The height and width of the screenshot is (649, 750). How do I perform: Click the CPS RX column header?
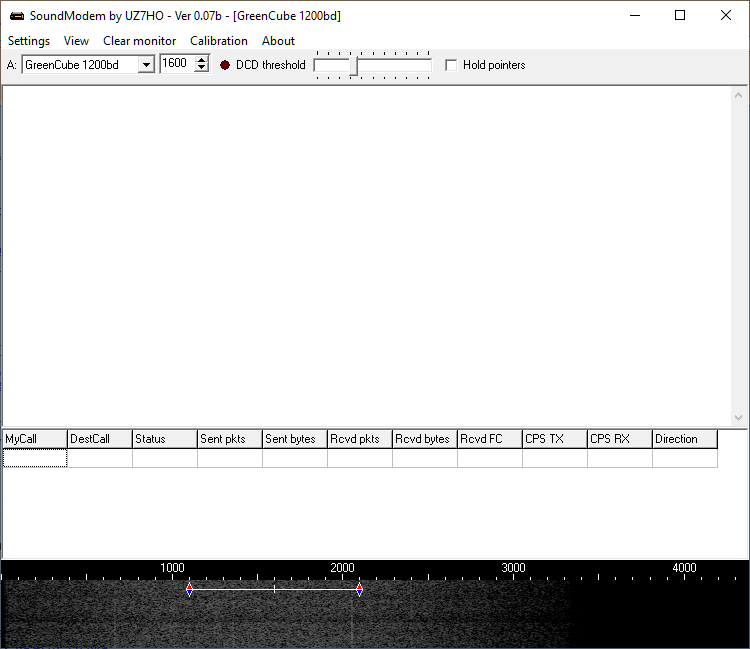[620, 439]
